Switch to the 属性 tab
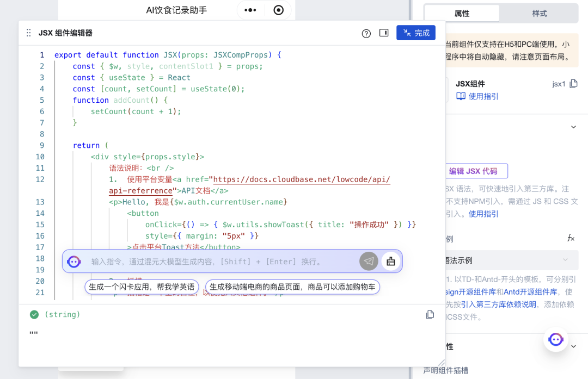Image resolution: width=588 pixels, height=379 pixels. pyautogui.click(x=462, y=14)
